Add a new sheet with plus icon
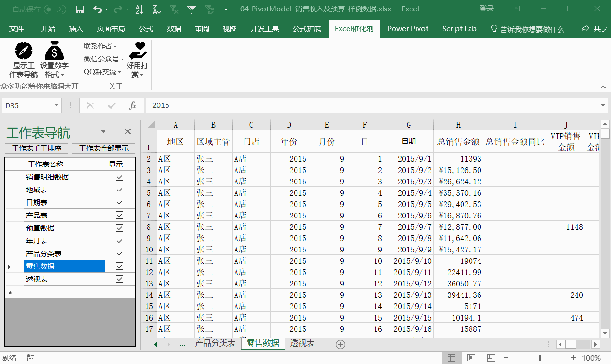The image size is (611, 364). tap(340, 345)
